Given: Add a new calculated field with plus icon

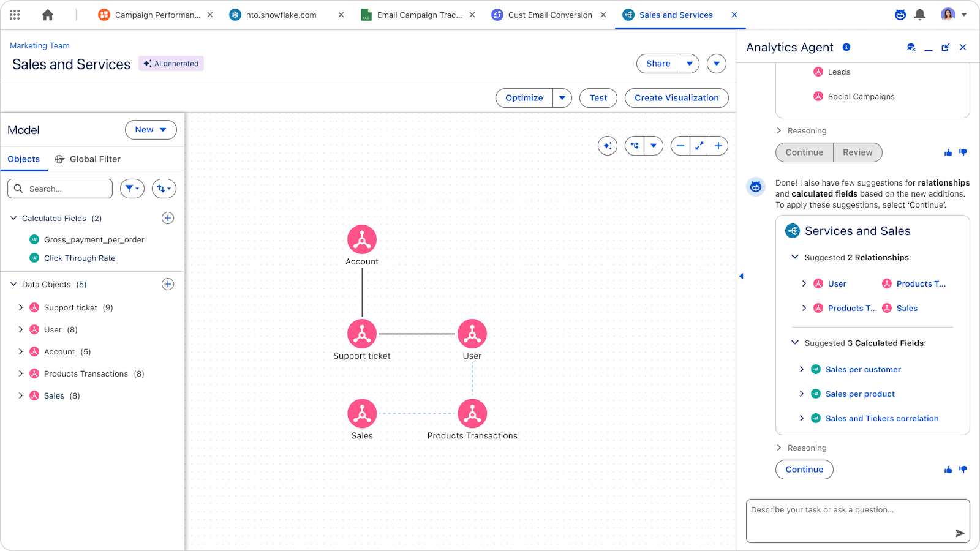Looking at the screenshot, I should point(168,218).
